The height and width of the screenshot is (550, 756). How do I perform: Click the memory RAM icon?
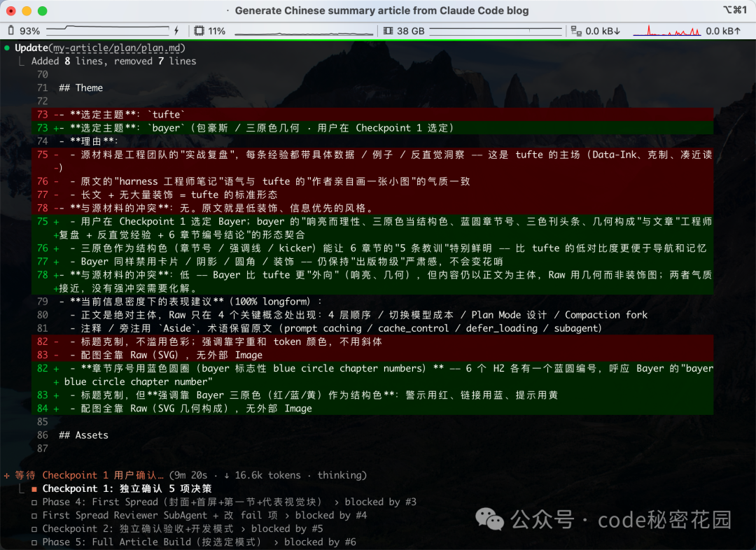click(x=388, y=31)
